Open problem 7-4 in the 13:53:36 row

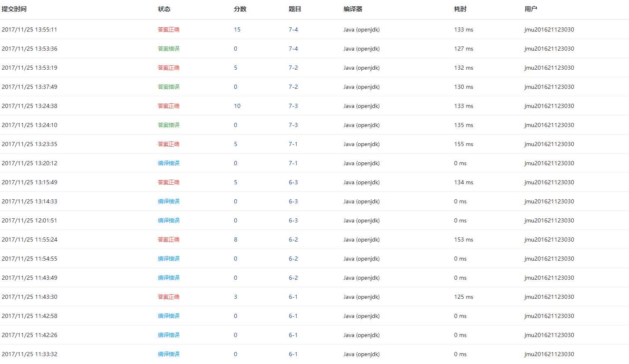coord(293,49)
